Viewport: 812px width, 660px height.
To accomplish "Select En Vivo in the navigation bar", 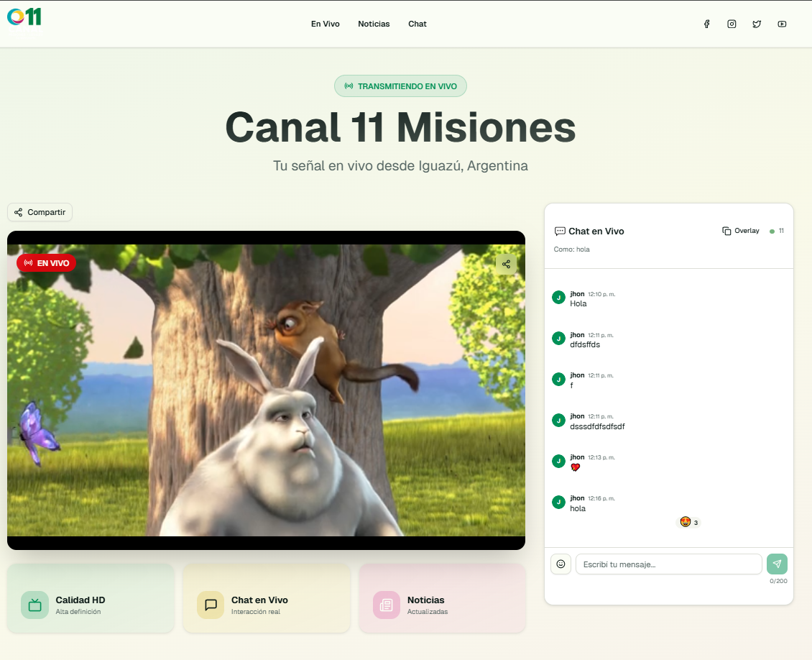I will coord(325,24).
